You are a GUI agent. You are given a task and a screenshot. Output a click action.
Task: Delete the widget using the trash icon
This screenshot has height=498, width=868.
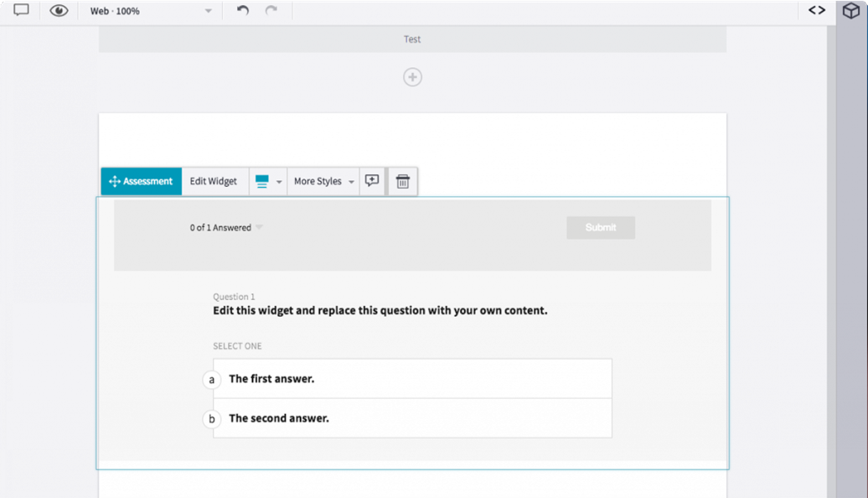(x=402, y=181)
